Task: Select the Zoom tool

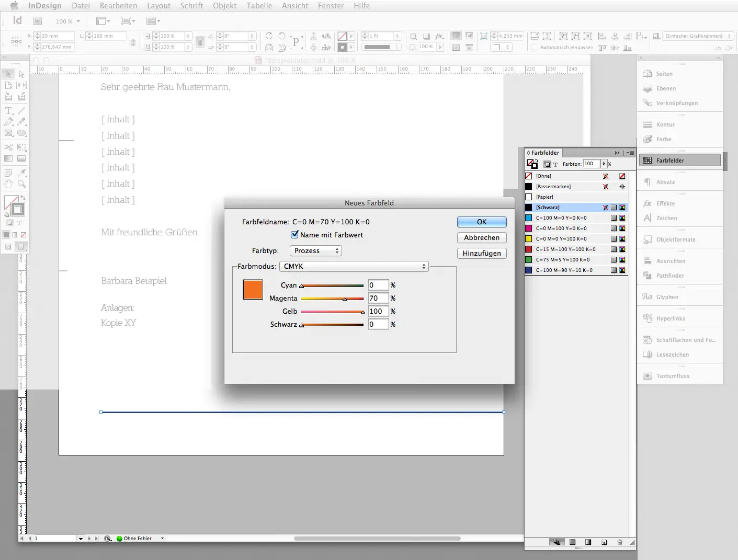Action: click(x=21, y=184)
